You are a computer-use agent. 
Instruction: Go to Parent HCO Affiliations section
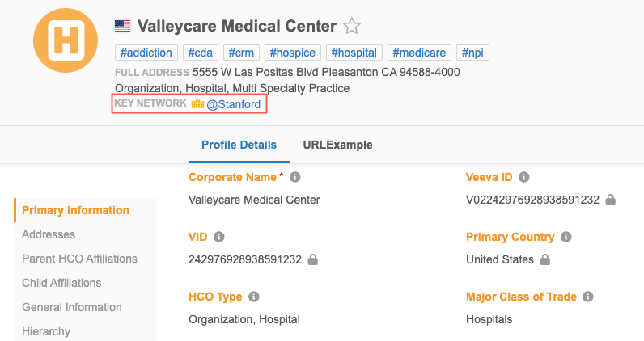pos(79,259)
